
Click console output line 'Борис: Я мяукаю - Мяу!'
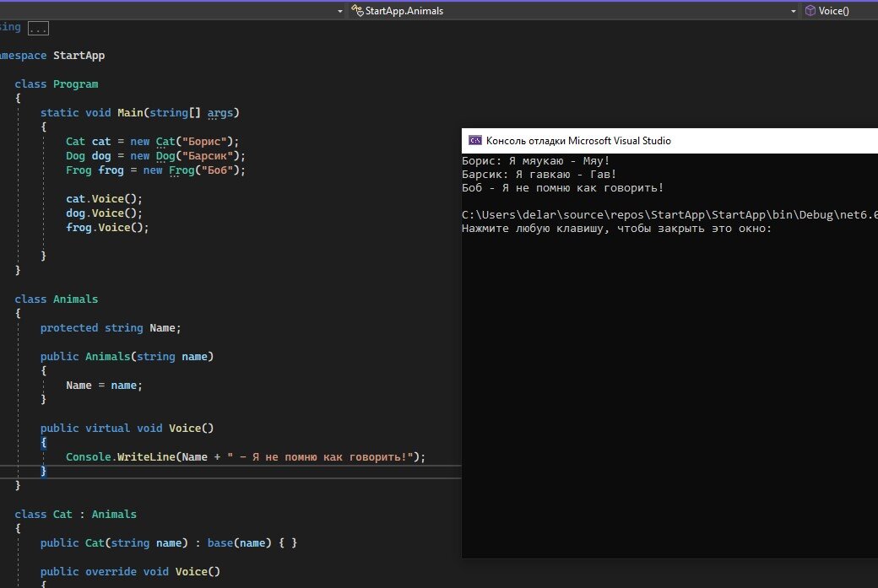[x=535, y=161]
